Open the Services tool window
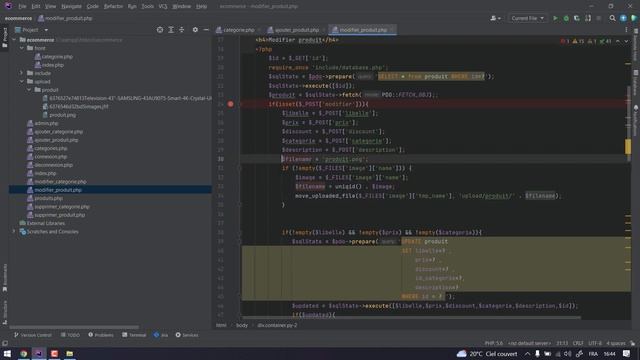 point(187,335)
